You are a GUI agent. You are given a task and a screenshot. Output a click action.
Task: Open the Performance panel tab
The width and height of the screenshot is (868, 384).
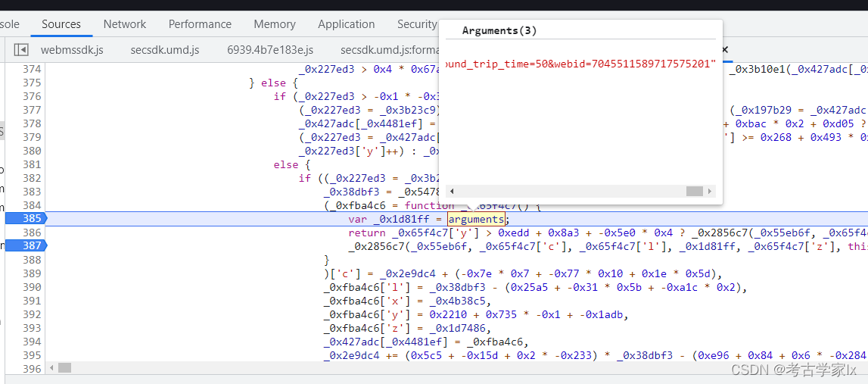tap(200, 23)
